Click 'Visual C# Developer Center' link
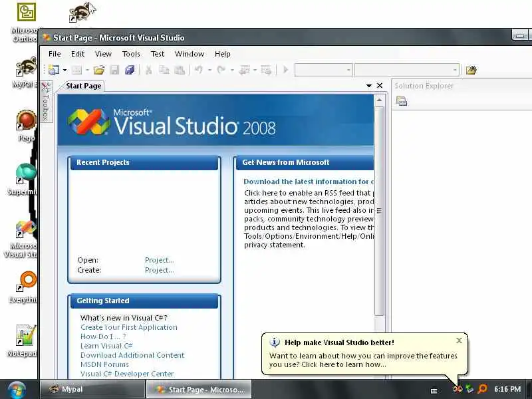Viewport: 532px width, 399px height. coord(127,374)
